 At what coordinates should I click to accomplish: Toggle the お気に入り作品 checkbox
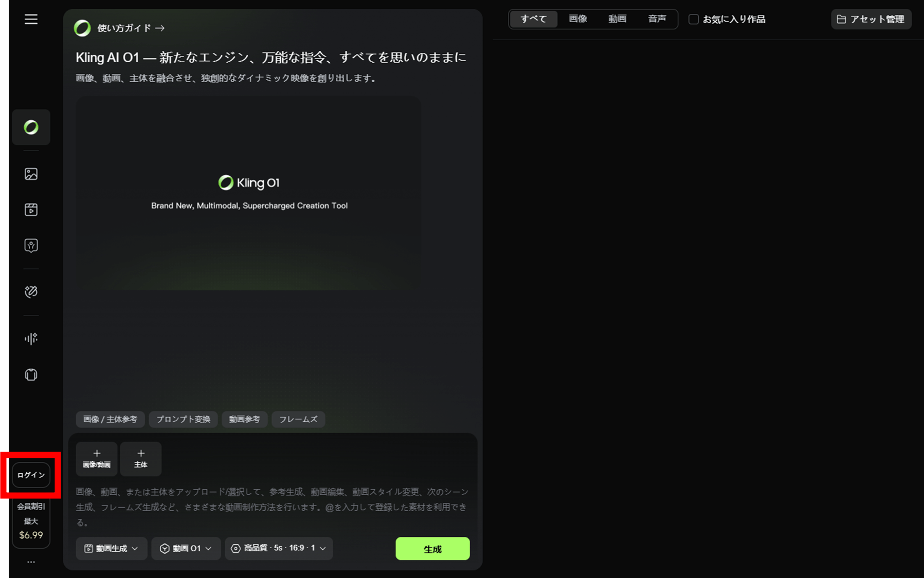coord(694,20)
